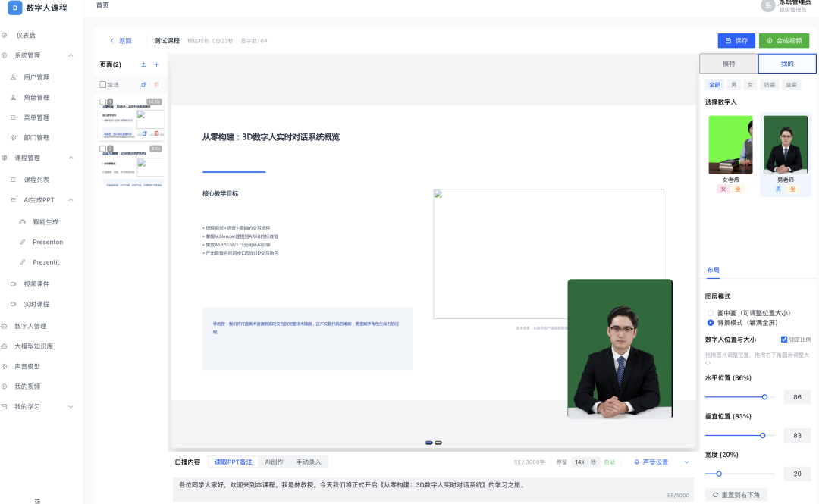Click the 用户管理 user icon
Viewport: 819px width, 504px height.
tap(14, 77)
